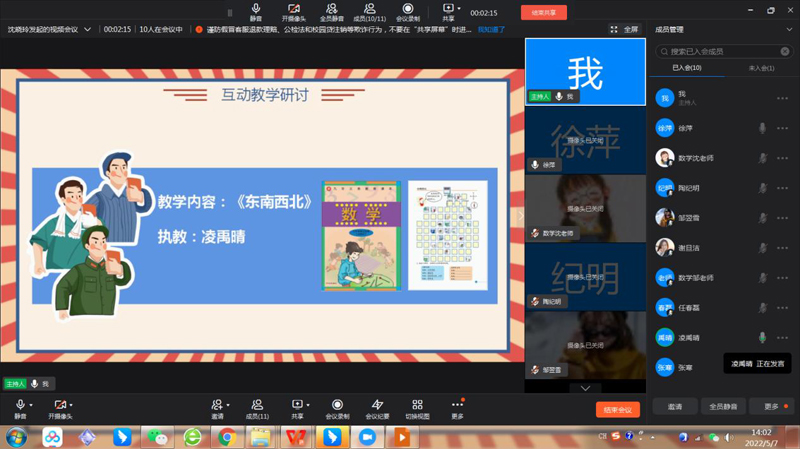Click the mute microphone icon in top share bar
The image size is (800, 449).
pos(256,12)
